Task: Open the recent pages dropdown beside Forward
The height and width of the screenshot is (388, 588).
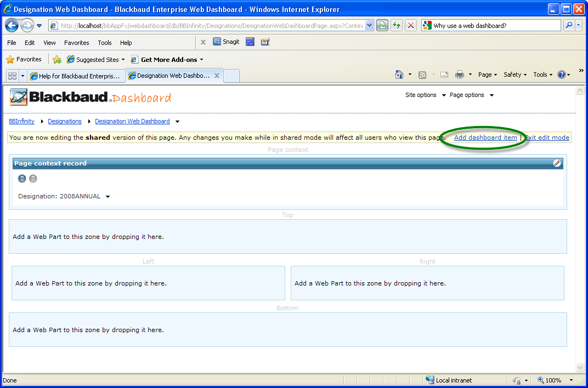Action: click(x=39, y=26)
